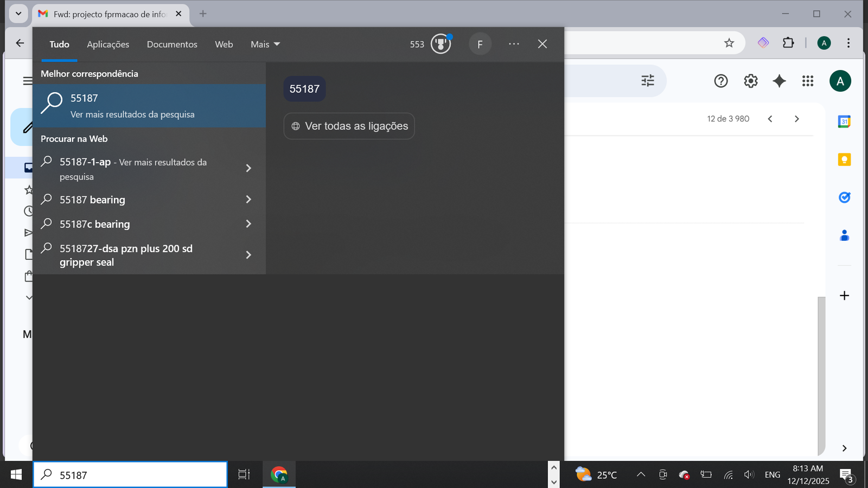This screenshot has width=868, height=488.
Task: Expand the arrow for 55187 bearing suggestion
Action: (248, 200)
